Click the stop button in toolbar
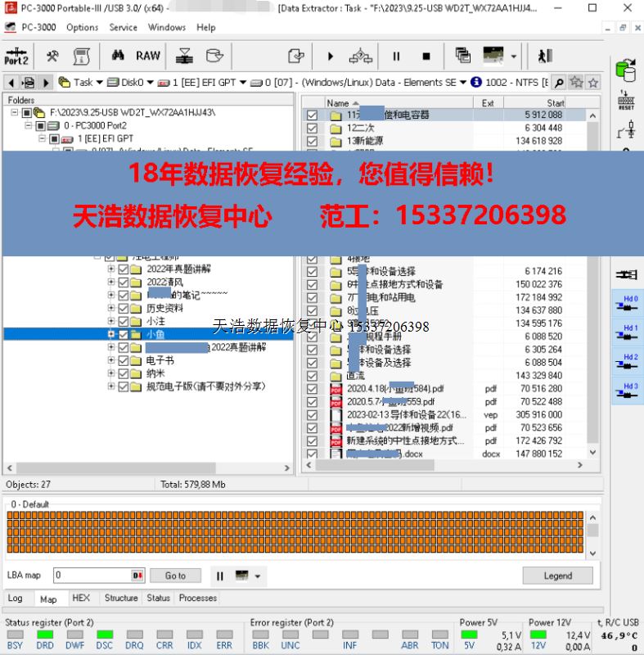644x655 pixels. (426, 56)
